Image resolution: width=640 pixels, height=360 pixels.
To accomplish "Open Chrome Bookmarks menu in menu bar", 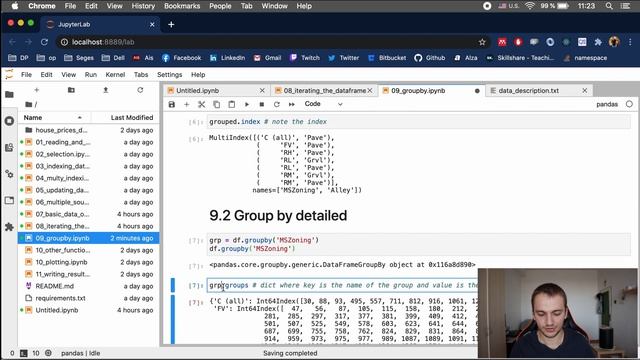I will pos(182,6).
